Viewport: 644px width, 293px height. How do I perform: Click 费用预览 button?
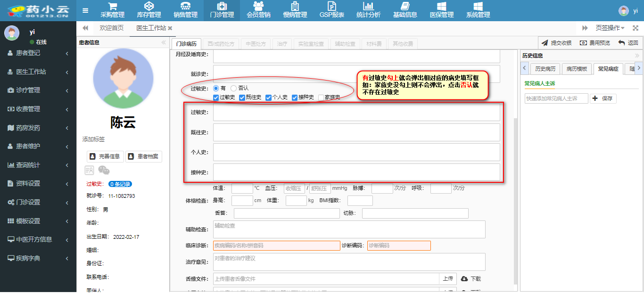(x=595, y=43)
